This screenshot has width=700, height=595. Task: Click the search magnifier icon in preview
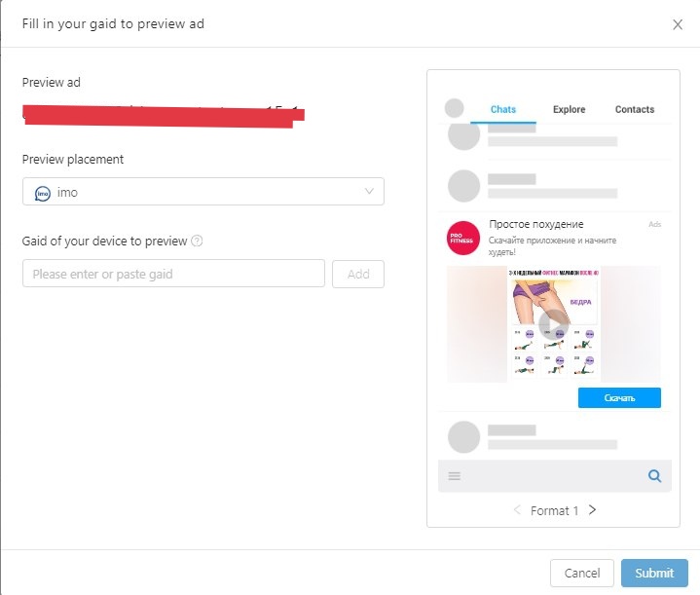click(x=654, y=476)
